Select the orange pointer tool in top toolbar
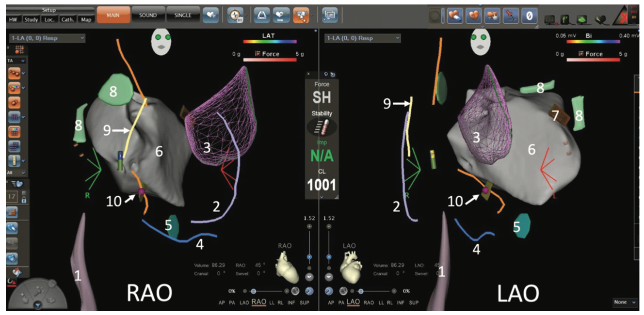 click(301, 15)
